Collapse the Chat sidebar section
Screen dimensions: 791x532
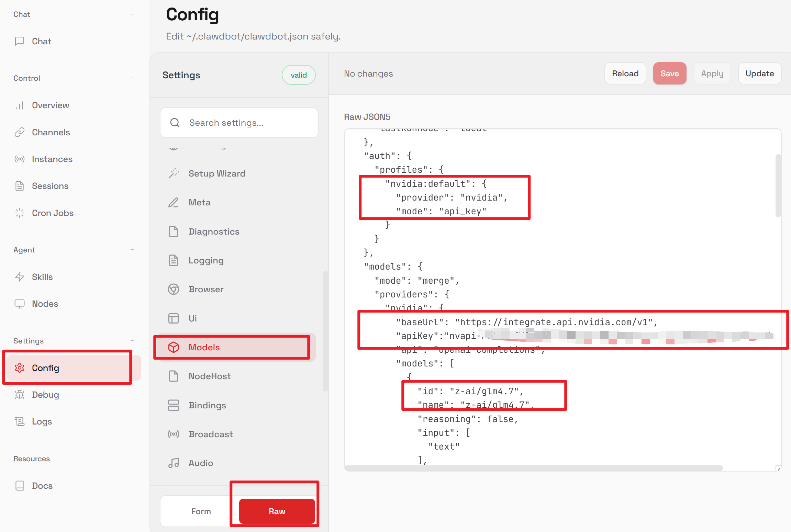tap(132, 14)
